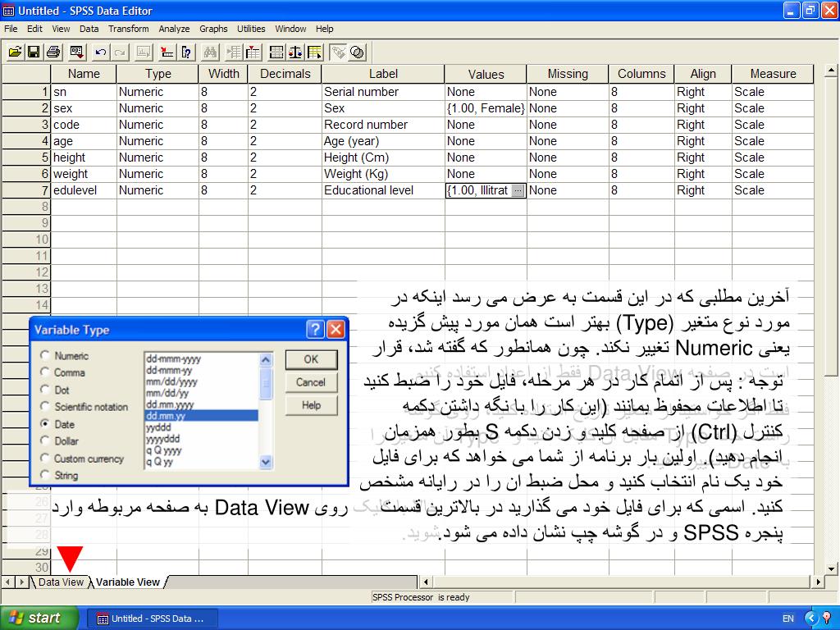840x630 pixels.
Task: Open the Utilities menu
Action: (251, 29)
